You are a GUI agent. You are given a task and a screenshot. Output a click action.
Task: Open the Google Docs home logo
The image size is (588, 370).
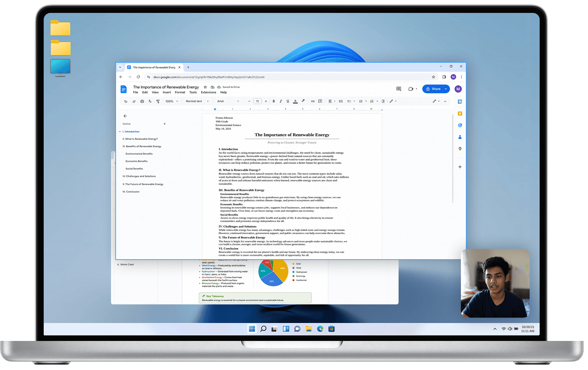(x=124, y=89)
